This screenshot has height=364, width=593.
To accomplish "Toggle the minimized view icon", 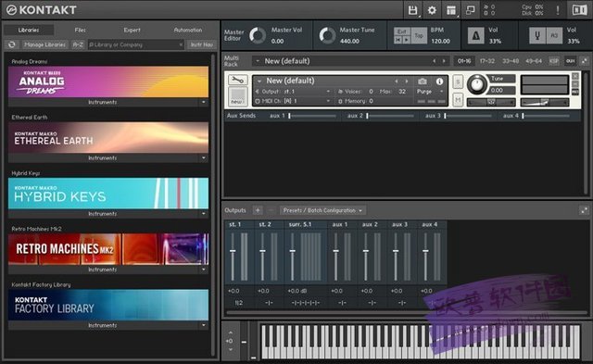I will click(x=470, y=10).
